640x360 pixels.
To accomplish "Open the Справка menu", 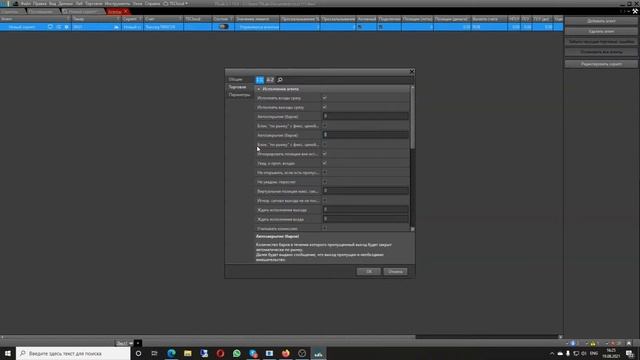I will (152, 4).
